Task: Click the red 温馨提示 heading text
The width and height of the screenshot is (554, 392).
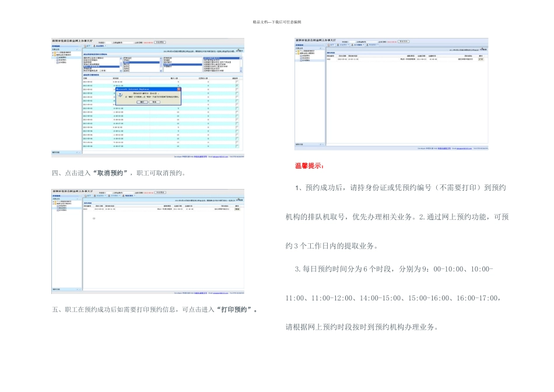Action: point(309,166)
